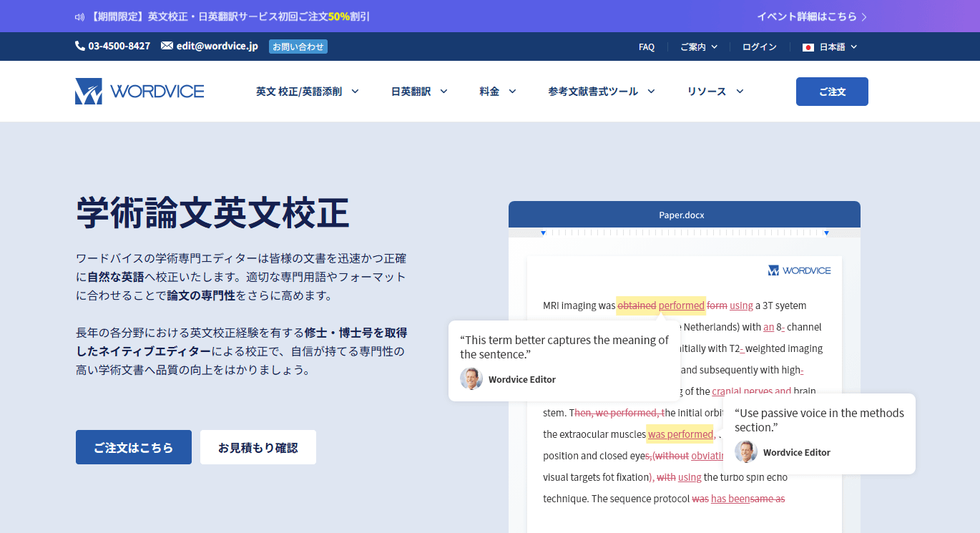Click the 'This term better captures' comment bubble
This screenshot has width=980, height=533.
tap(564, 361)
